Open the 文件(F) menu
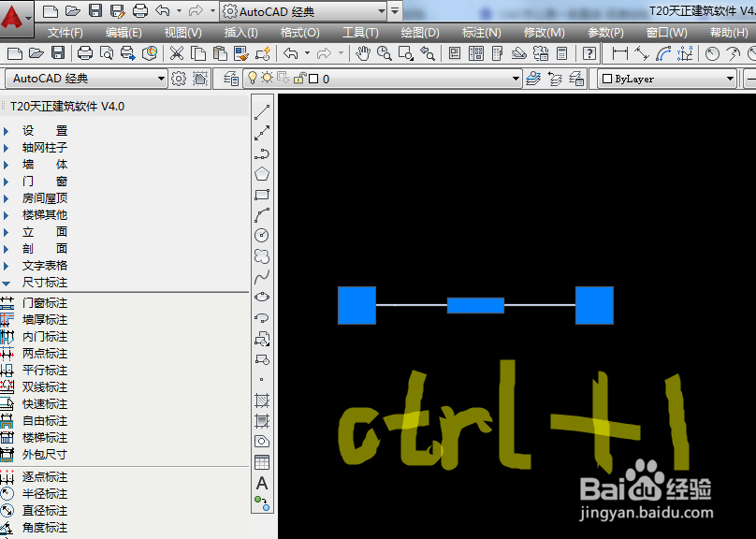756x539 pixels. pos(65,33)
